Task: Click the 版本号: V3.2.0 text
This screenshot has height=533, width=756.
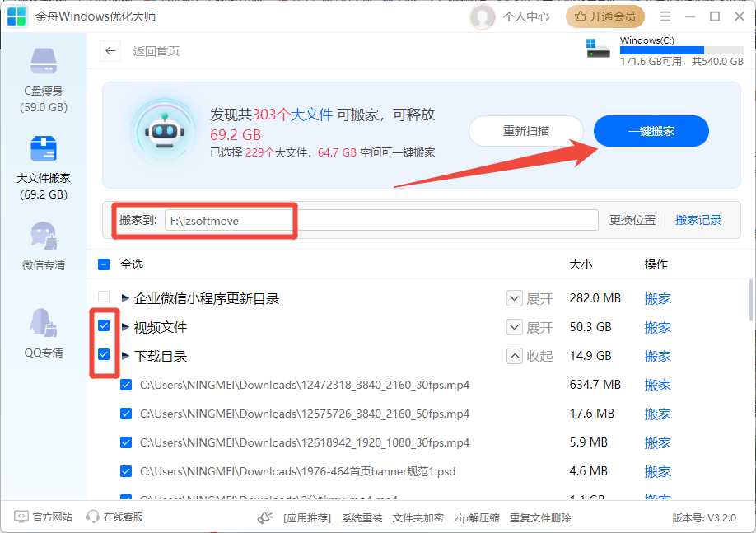Action: coord(704,518)
